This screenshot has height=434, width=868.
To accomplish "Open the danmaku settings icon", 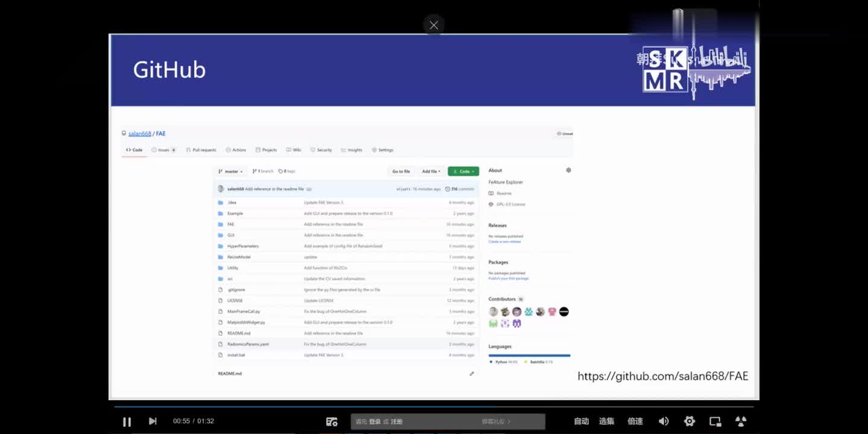I will (x=332, y=421).
